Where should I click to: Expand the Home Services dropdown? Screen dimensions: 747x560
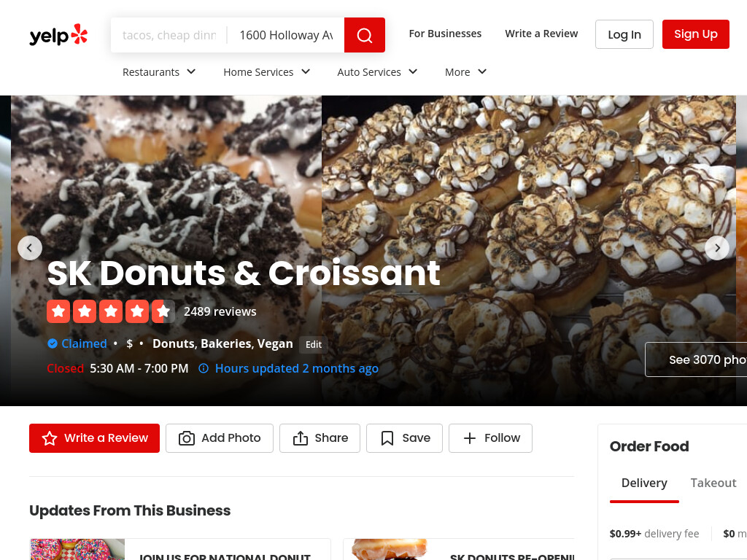pos(267,72)
